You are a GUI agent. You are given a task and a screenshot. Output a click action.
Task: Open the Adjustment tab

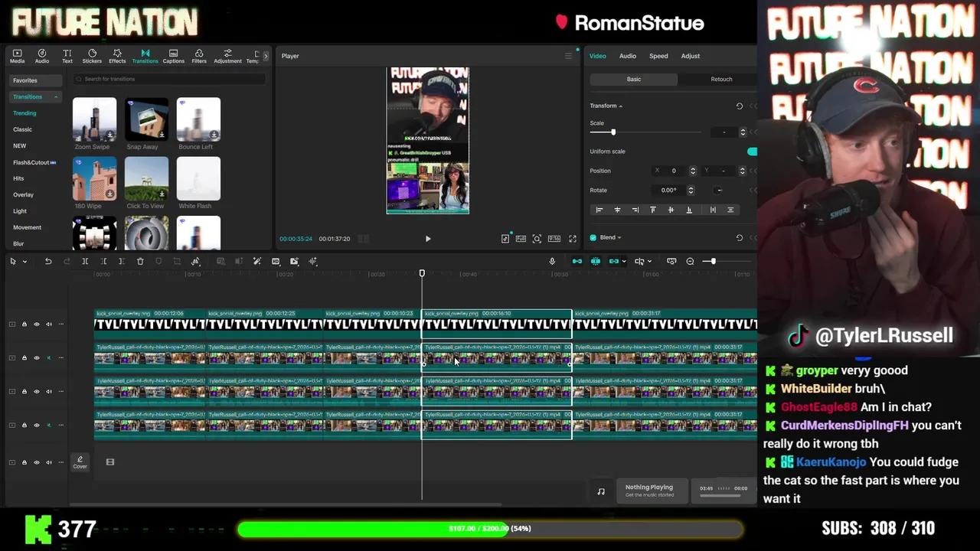227,56
